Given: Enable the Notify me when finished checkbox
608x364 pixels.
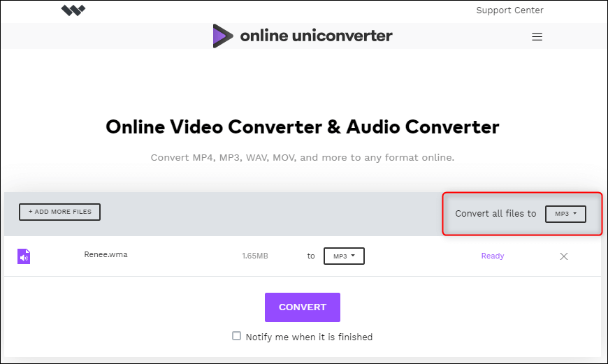Looking at the screenshot, I should (x=237, y=336).
